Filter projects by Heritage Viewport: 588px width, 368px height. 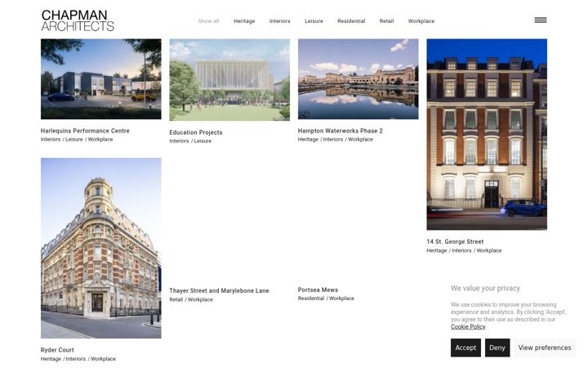[x=244, y=21]
